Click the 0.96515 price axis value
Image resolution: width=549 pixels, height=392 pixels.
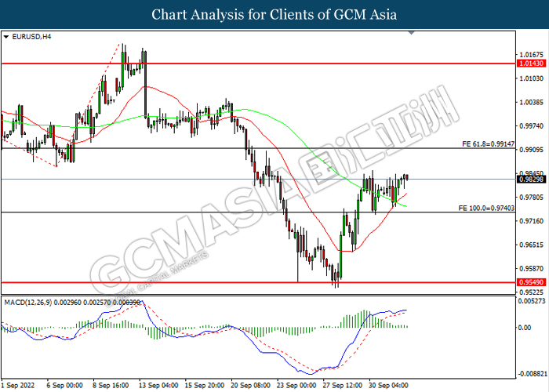(x=532, y=245)
